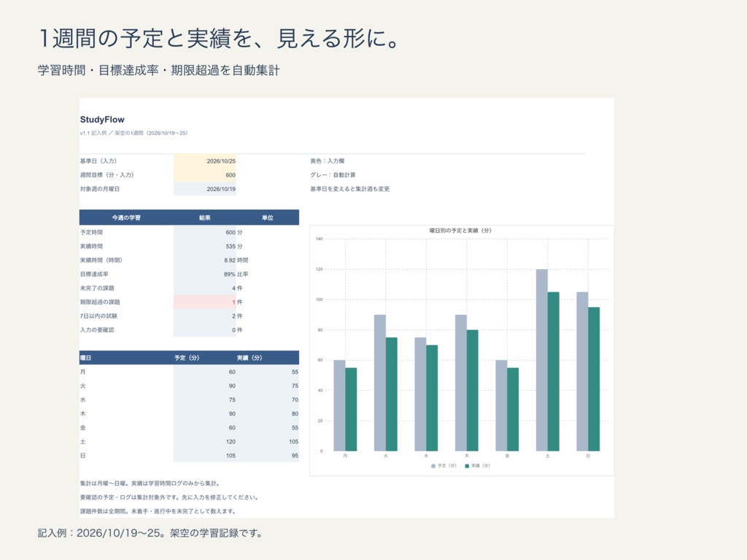Click the 週間目標（分・入力） label
This screenshot has width=747, height=560.
coord(107,175)
